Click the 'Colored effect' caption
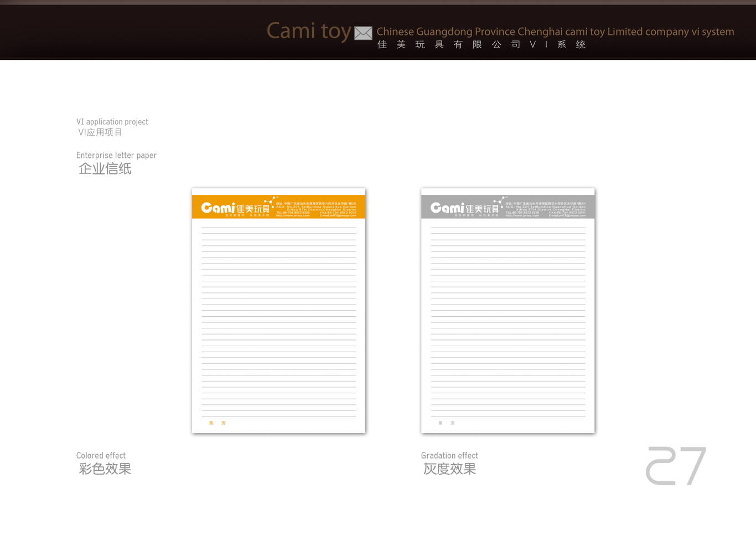756x535 pixels. point(101,456)
